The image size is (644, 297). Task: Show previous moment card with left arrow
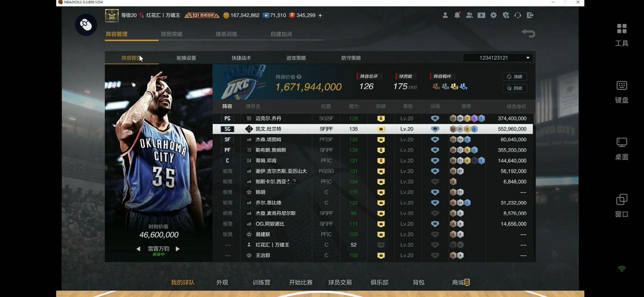pyautogui.click(x=138, y=249)
